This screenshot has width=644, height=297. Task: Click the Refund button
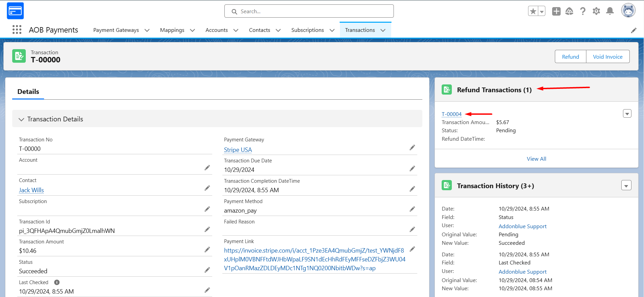point(570,57)
